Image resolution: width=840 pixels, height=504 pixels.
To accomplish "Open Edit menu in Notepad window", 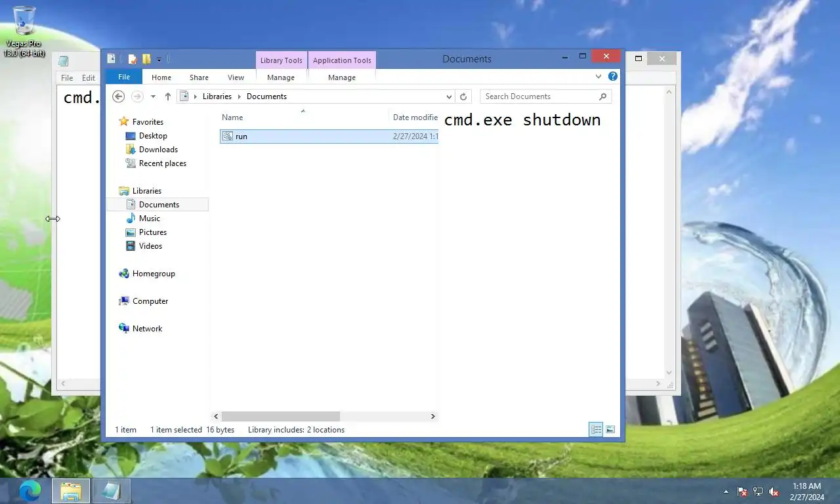I will 89,77.
